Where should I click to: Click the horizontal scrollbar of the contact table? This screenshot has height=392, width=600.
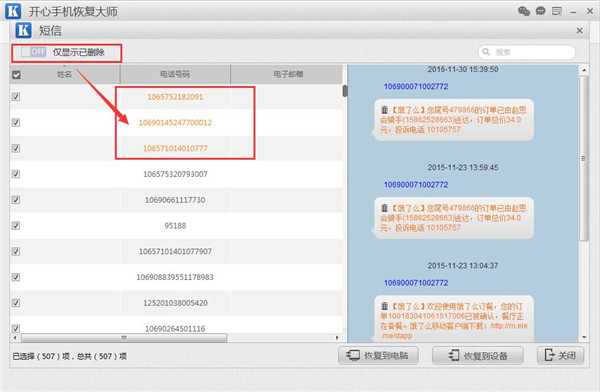point(124,338)
